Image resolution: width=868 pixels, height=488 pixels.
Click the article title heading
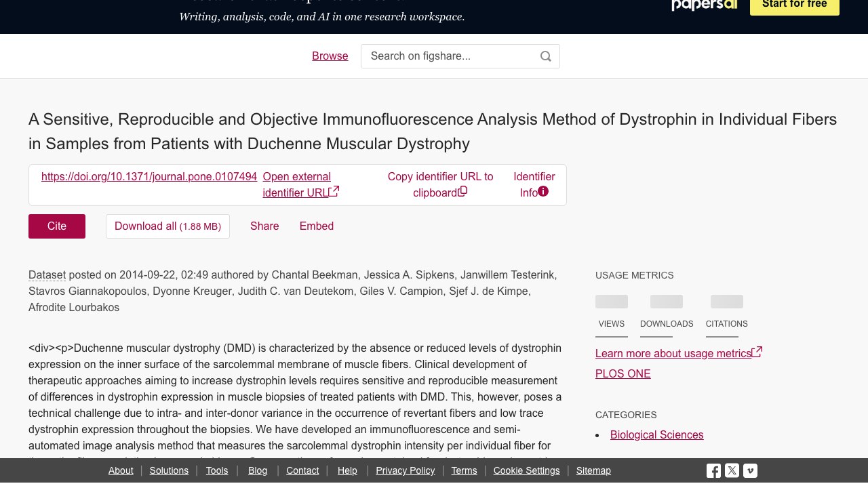tap(433, 131)
